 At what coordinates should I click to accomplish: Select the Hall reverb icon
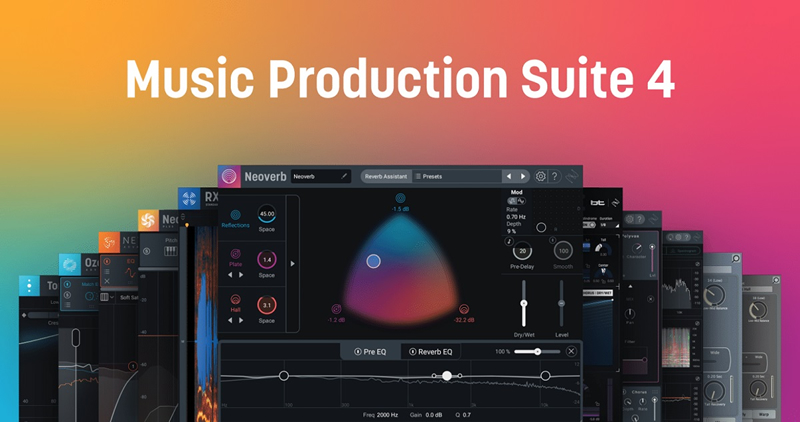(x=235, y=300)
